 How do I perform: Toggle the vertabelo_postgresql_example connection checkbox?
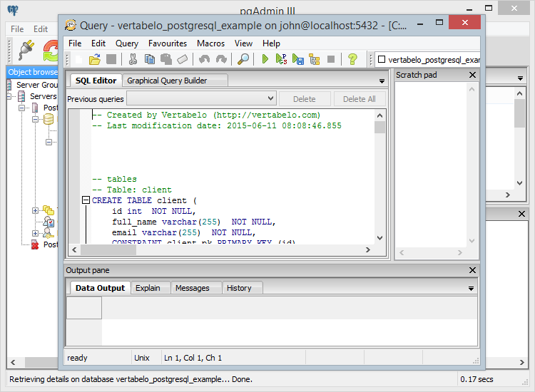click(382, 60)
